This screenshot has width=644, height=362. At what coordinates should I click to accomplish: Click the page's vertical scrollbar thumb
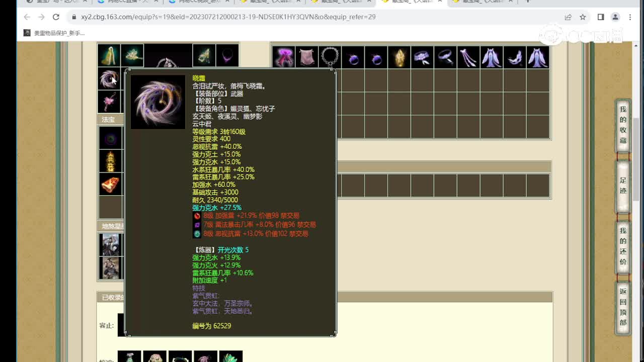636,160
